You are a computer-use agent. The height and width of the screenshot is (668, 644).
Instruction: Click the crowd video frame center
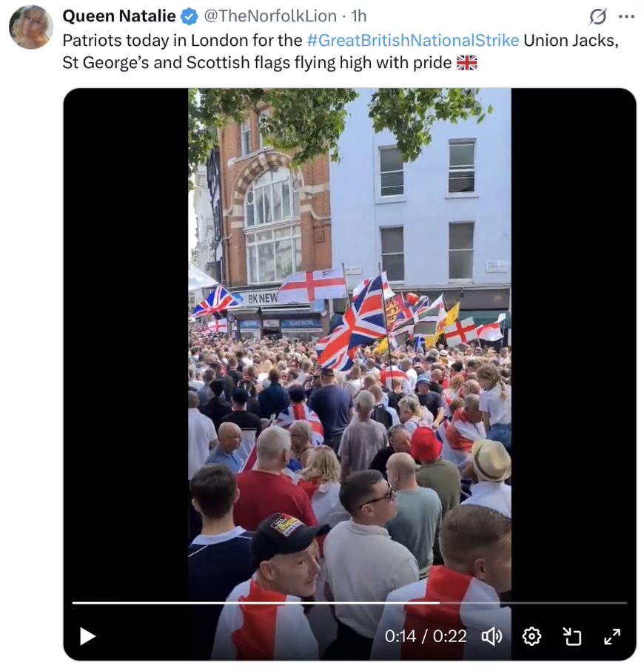(x=349, y=374)
